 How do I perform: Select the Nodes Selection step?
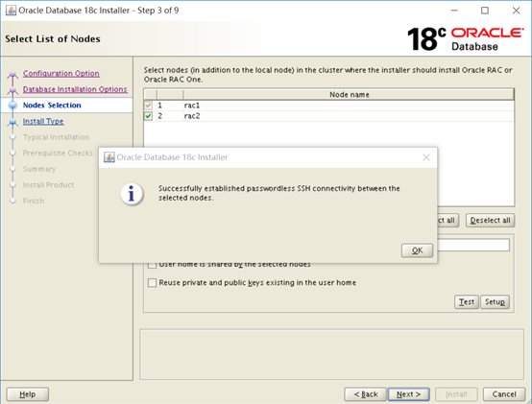click(52, 105)
